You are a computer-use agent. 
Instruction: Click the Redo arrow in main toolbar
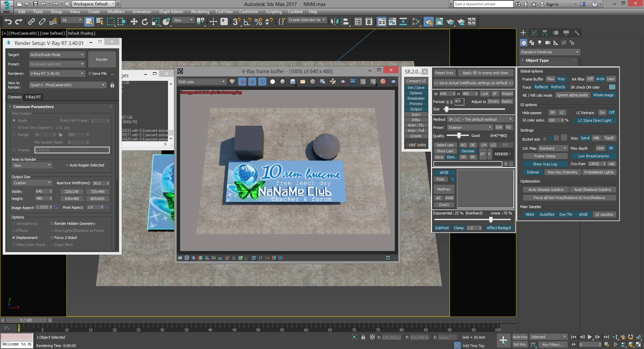point(19,22)
